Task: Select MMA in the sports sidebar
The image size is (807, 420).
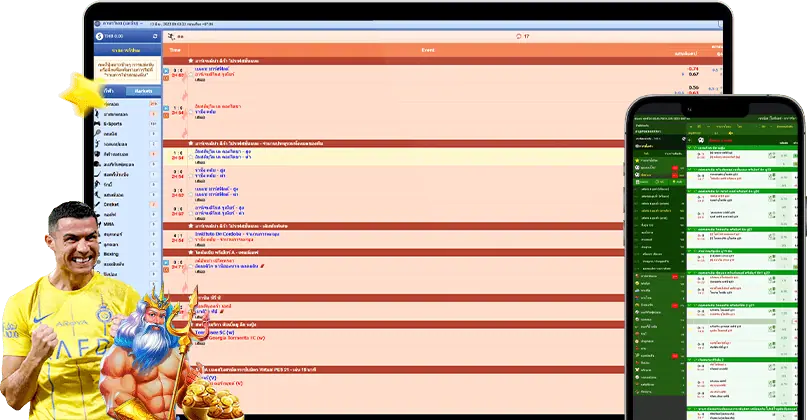Action: (109, 224)
